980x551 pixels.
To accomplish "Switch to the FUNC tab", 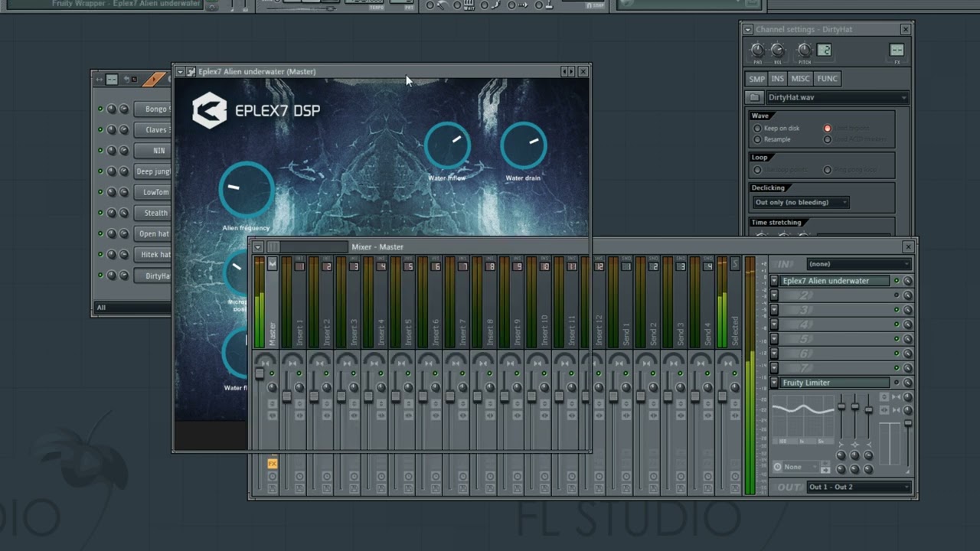I will click(x=827, y=79).
